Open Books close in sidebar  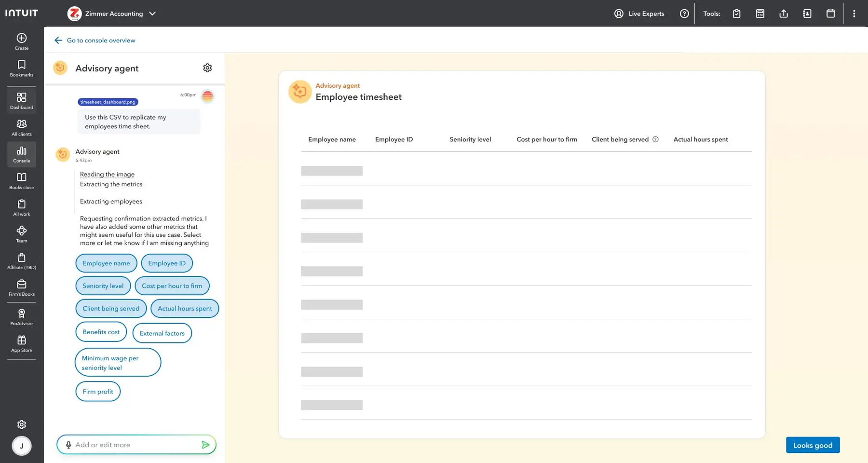pos(22,181)
